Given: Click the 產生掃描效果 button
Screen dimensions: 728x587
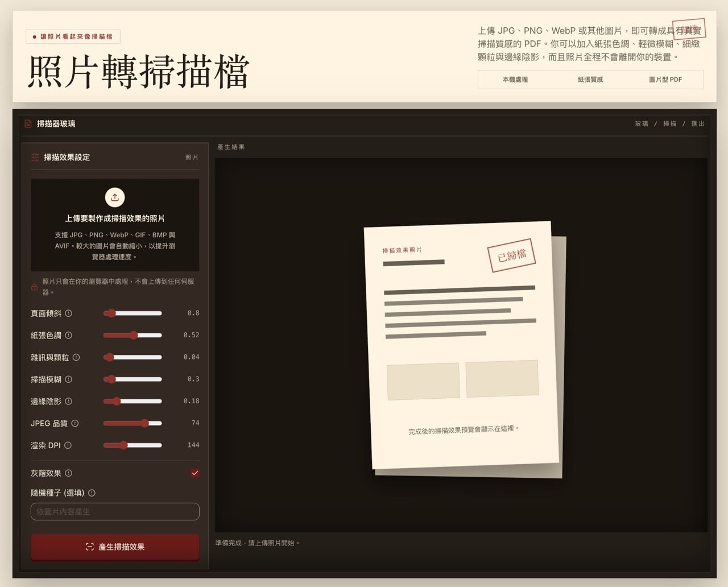Looking at the screenshot, I should pos(115,547).
